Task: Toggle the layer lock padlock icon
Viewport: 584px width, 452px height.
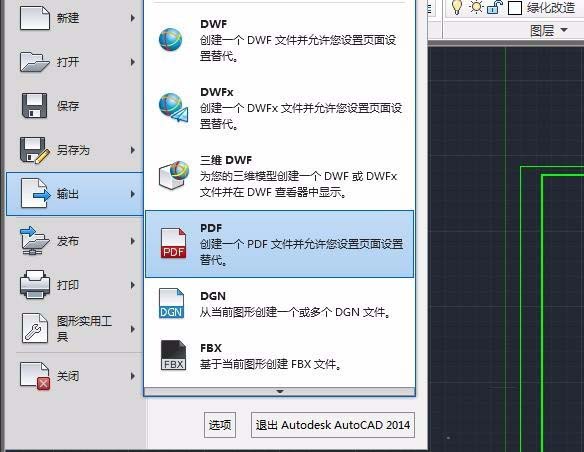Action: pyautogui.click(x=495, y=7)
